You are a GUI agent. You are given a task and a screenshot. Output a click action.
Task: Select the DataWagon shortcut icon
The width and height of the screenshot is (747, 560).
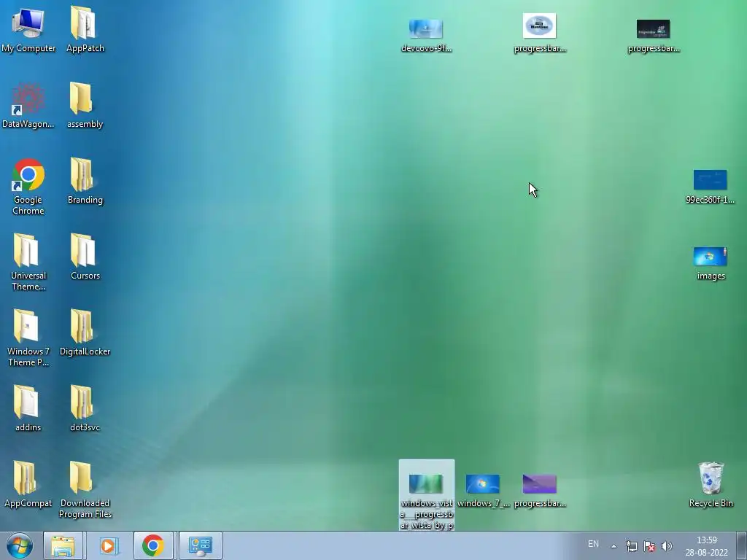[28, 106]
